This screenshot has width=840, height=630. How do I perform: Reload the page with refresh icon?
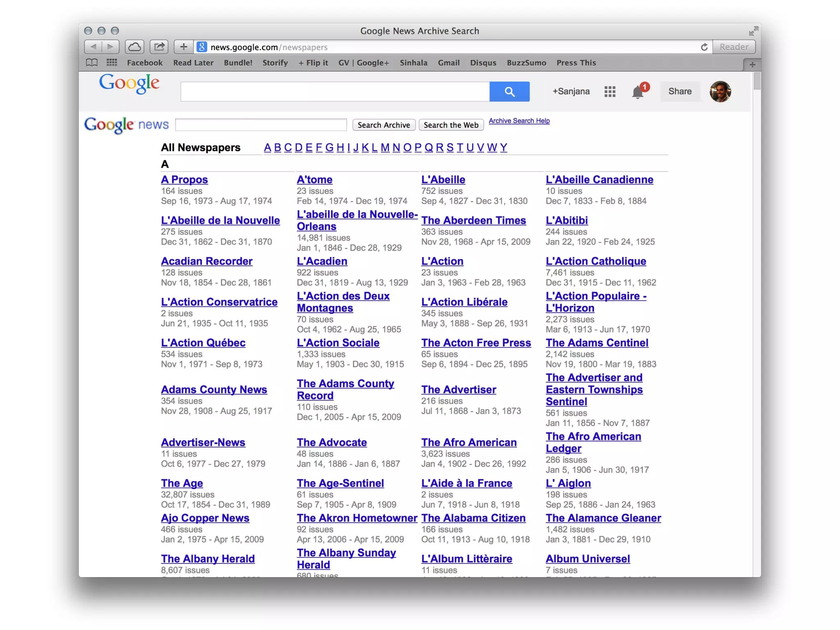(704, 47)
